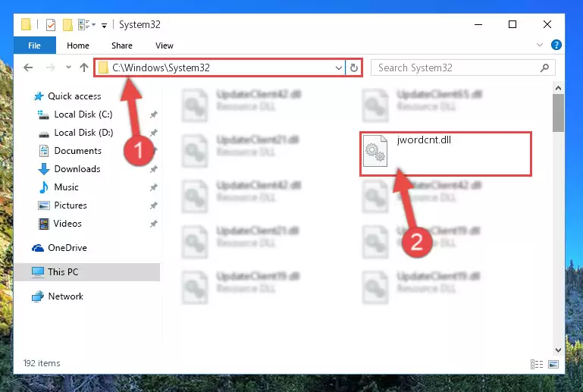Click the scrollbar up arrow
This screenshot has height=392, width=583.
click(x=558, y=88)
